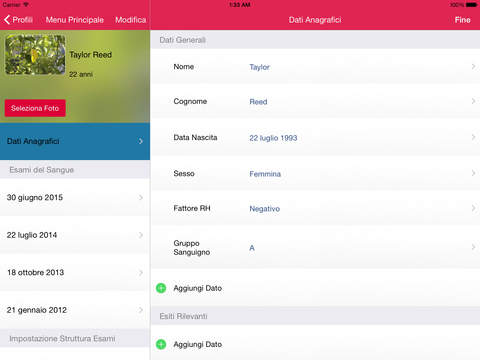Viewport: 480px width, 360px height.
Task: Click green plus under Esiti Rilevanti
Action: (x=161, y=344)
